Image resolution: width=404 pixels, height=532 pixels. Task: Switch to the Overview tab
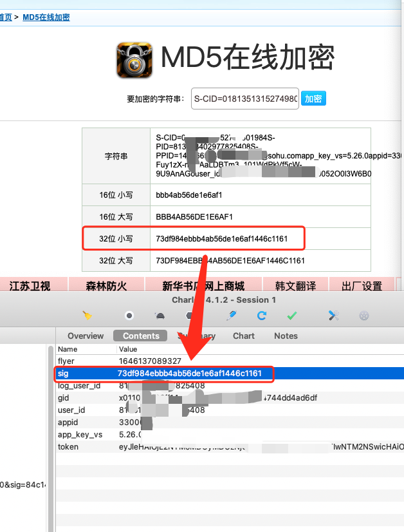pos(86,336)
